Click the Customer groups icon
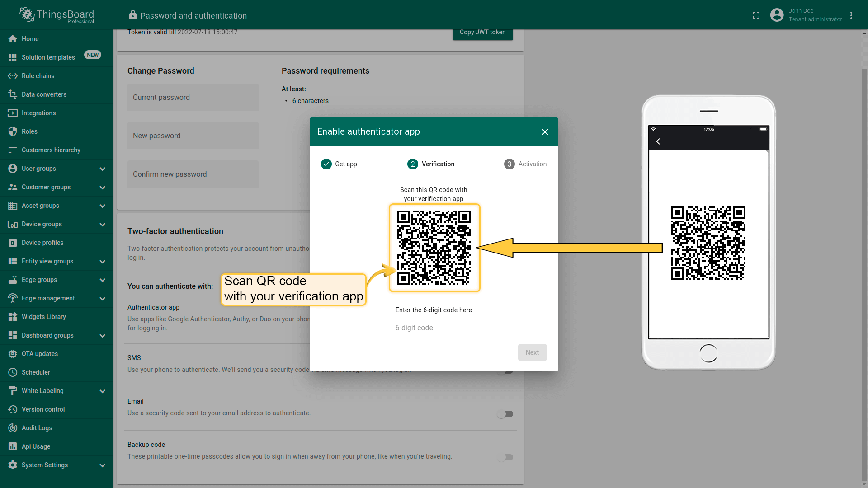 [x=13, y=187]
